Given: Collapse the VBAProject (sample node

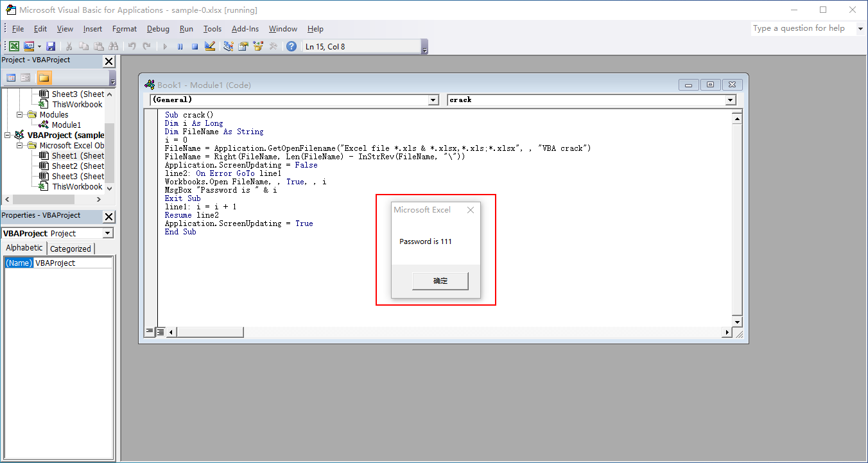Looking at the screenshot, I should pos(8,135).
